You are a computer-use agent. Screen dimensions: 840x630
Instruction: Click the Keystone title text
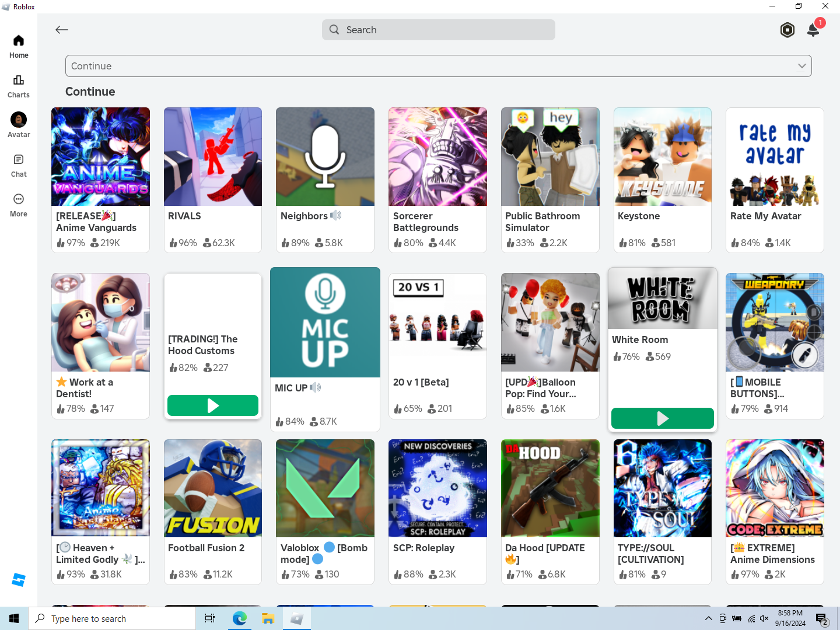point(639,216)
